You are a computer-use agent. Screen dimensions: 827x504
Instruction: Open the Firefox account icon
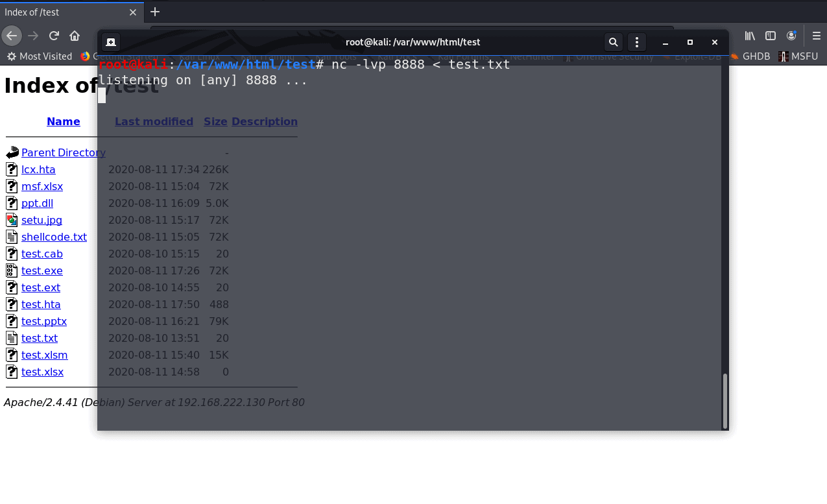click(x=791, y=36)
